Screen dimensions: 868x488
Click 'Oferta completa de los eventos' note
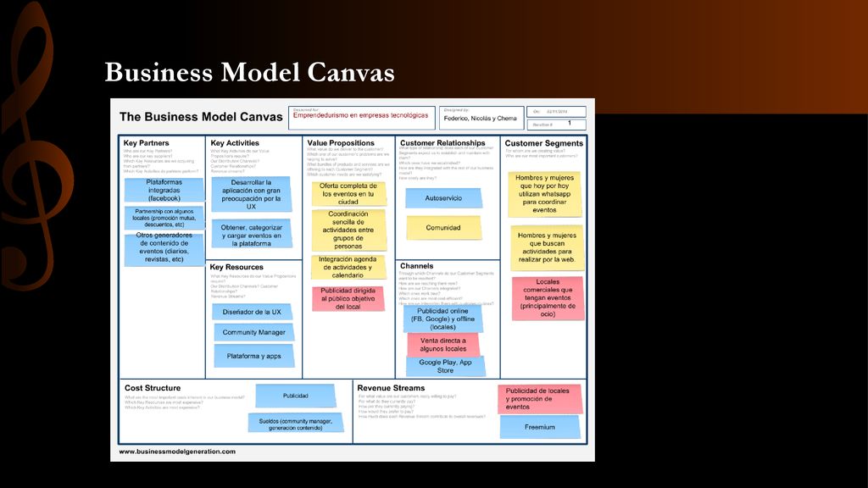pos(348,194)
